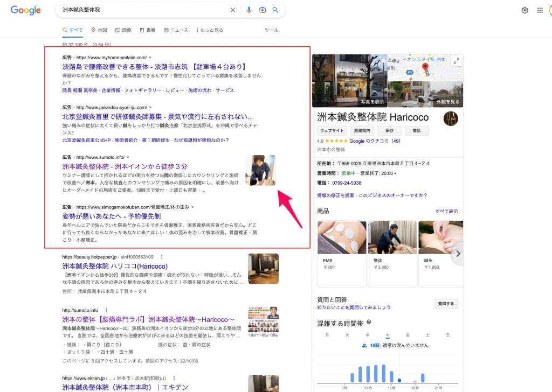The image size is (552, 392).
Task: Start voice search with microphone icon
Action: (249, 10)
